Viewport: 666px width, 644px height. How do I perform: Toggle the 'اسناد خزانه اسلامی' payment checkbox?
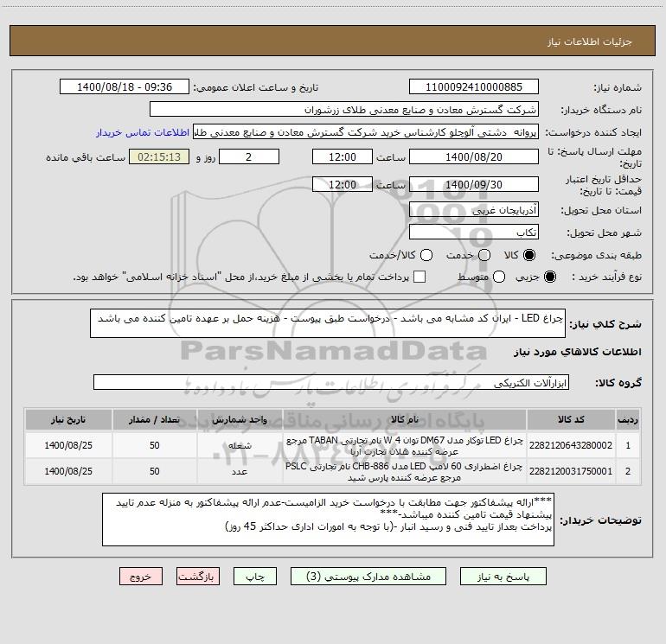click(419, 277)
